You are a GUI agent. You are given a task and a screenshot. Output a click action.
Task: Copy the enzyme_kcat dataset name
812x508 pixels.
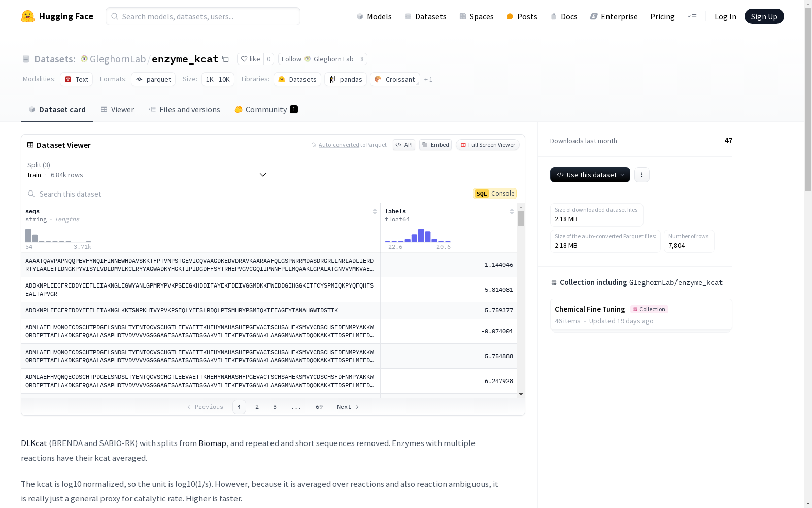pyautogui.click(x=225, y=59)
